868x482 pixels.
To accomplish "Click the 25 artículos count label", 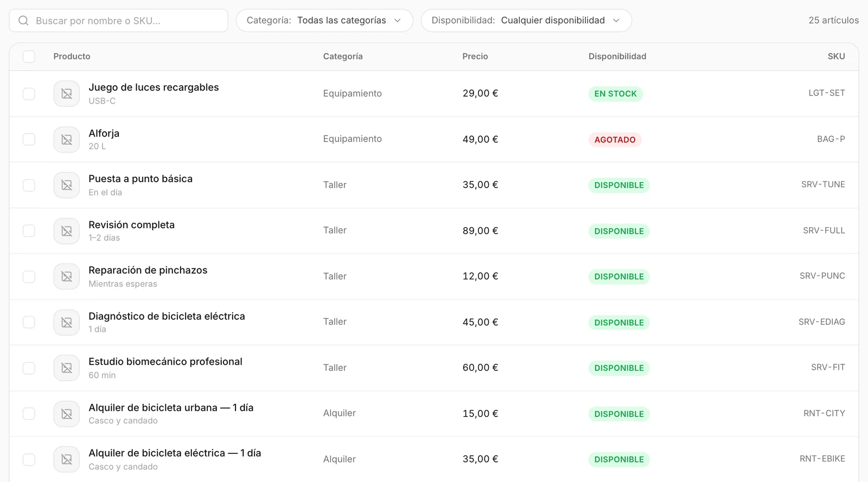I will 834,21.
